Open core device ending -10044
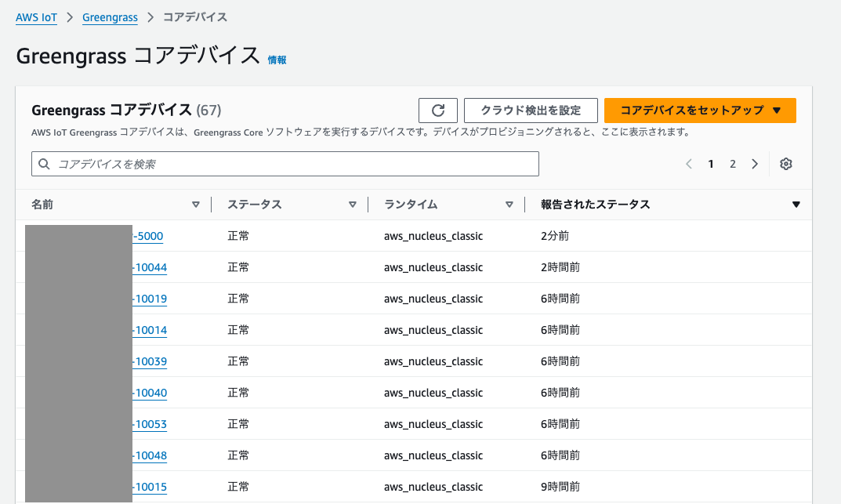 pyautogui.click(x=150, y=267)
